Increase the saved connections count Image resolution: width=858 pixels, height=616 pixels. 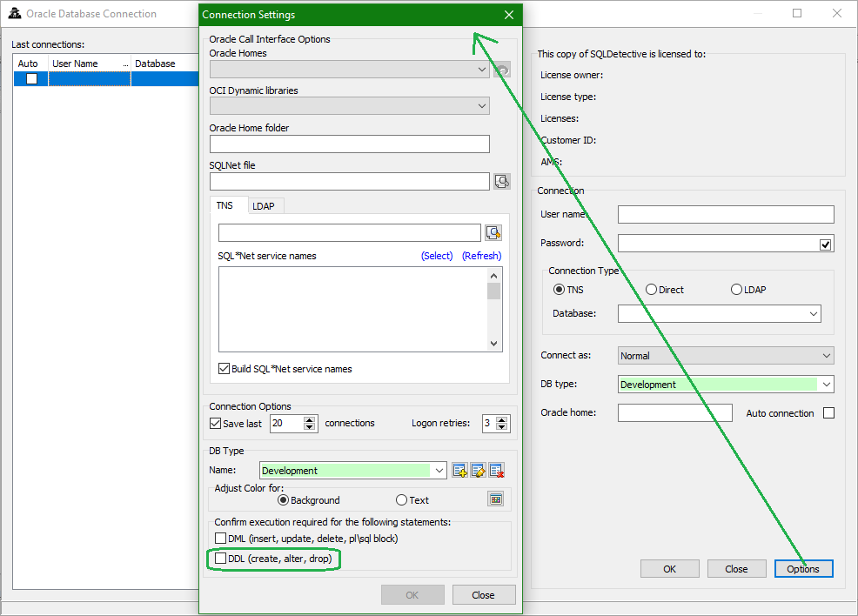[x=309, y=419]
